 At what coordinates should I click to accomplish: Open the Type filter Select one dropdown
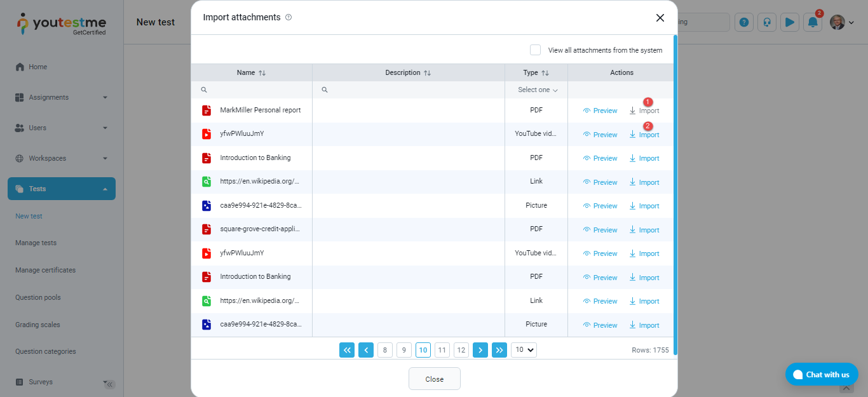[x=537, y=90]
